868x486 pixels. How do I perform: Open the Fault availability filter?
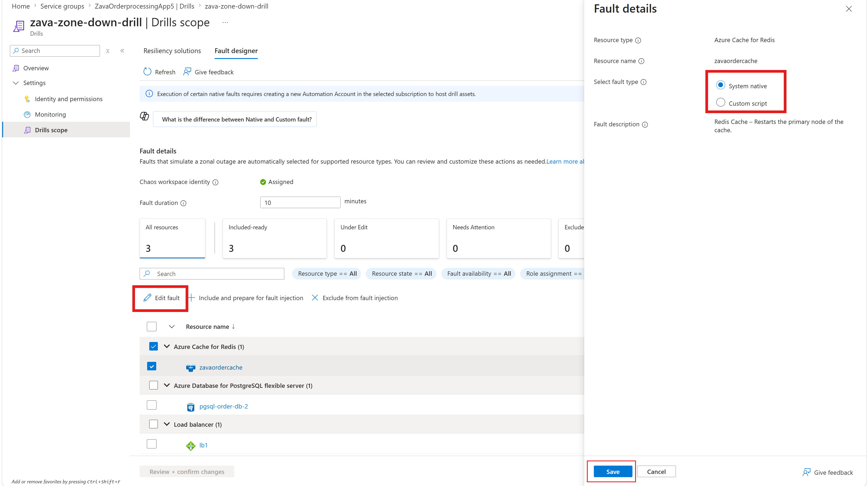478,274
